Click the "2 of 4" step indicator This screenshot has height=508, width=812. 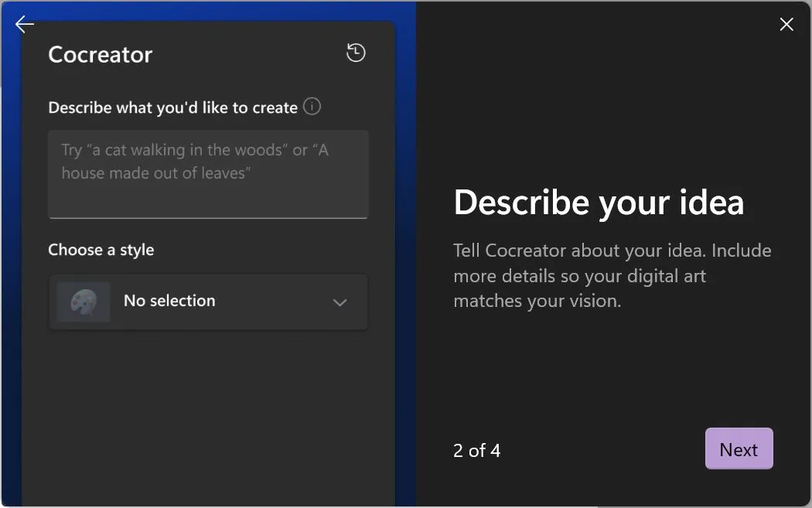[x=476, y=451]
